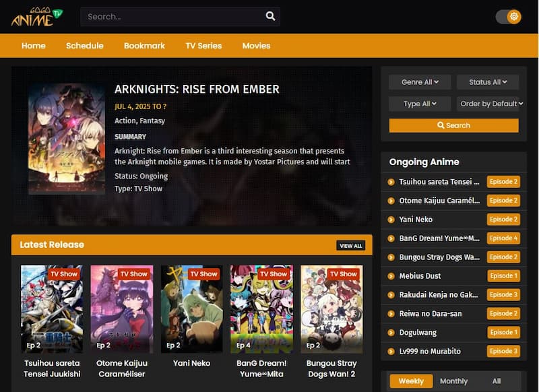Viewport: 539px width, 392px height.
Task: Go to the Home menu item
Action: coord(34,46)
